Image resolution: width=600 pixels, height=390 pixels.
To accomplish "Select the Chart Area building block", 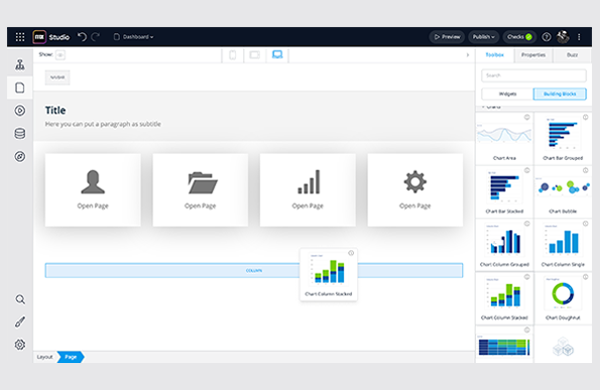I will [x=504, y=138].
